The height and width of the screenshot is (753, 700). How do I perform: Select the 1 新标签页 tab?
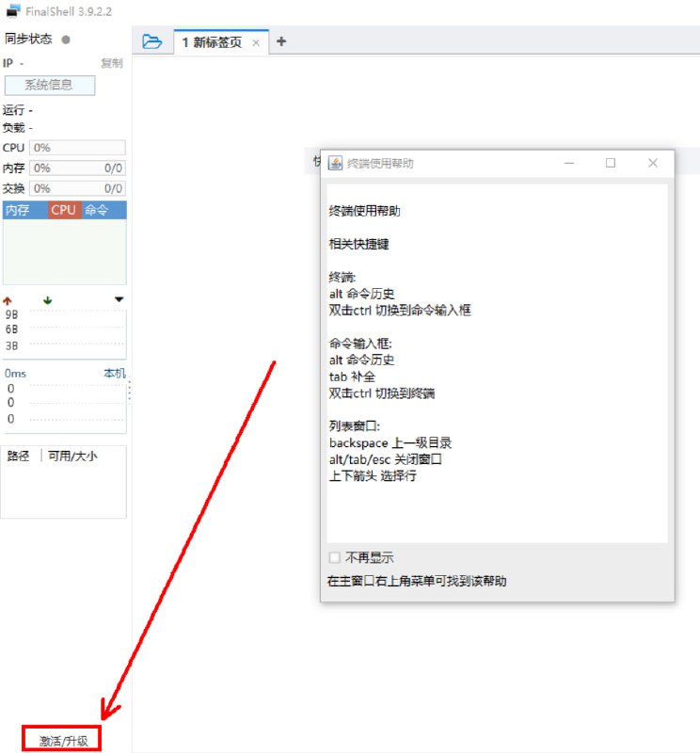[x=212, y=42]
